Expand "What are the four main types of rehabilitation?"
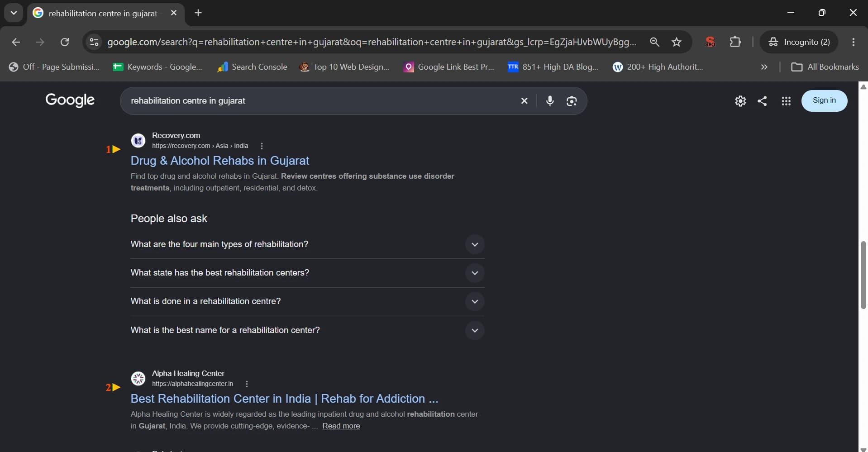 (307, 244)
